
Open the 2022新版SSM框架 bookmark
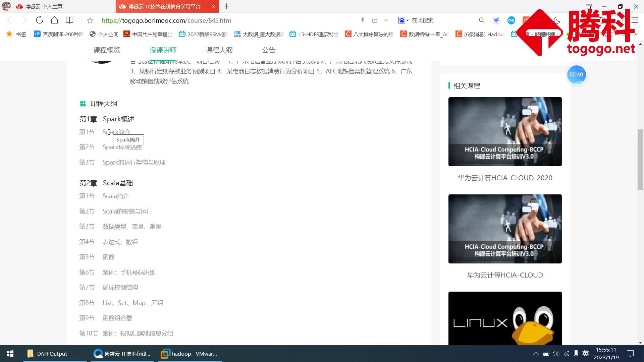tap(204, 34)
